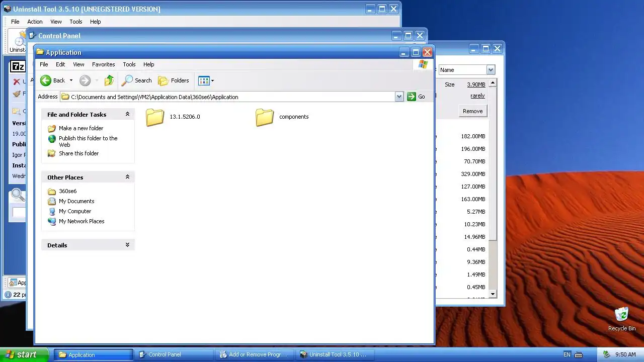This screenshot has height=362, width=644.
Task: Toggle the Folders pane button
Action: point(174,80)
